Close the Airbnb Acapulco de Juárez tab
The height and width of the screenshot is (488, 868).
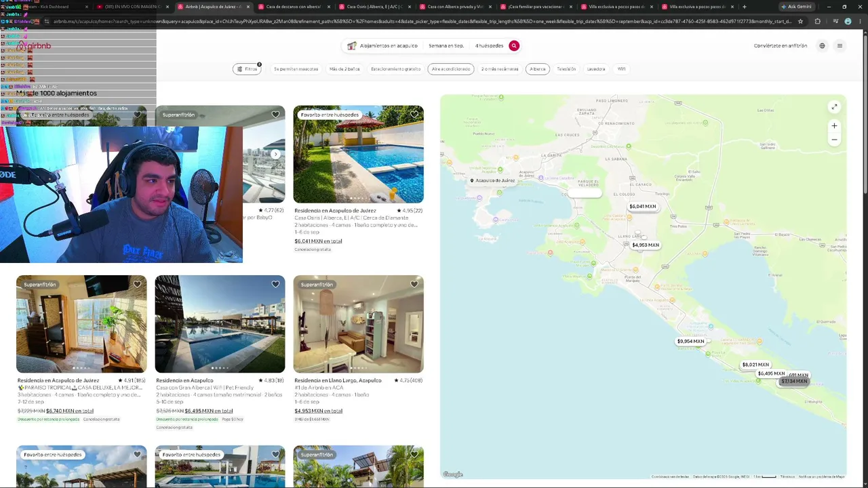[x=248, y=7]
